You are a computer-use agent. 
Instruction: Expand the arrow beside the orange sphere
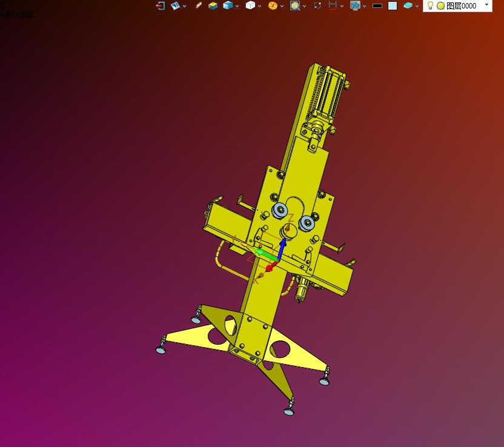(282, 6)
